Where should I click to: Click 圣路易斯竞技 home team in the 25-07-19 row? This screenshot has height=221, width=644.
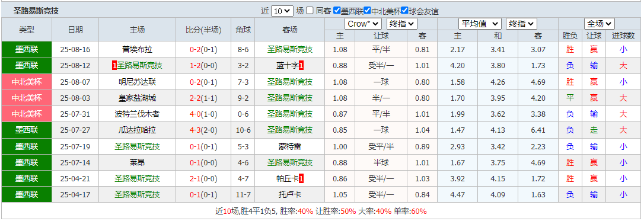coord(137,146)
